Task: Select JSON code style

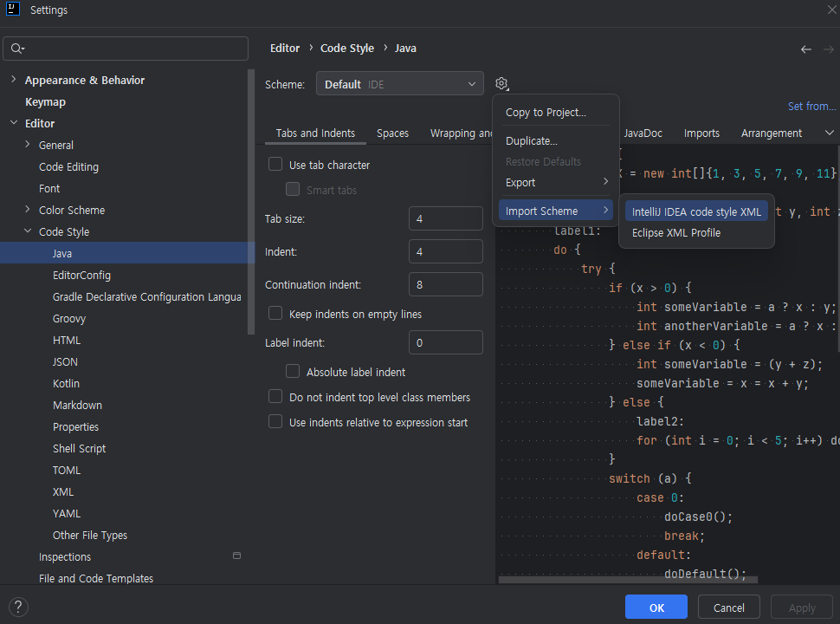Action: [65, 362]
